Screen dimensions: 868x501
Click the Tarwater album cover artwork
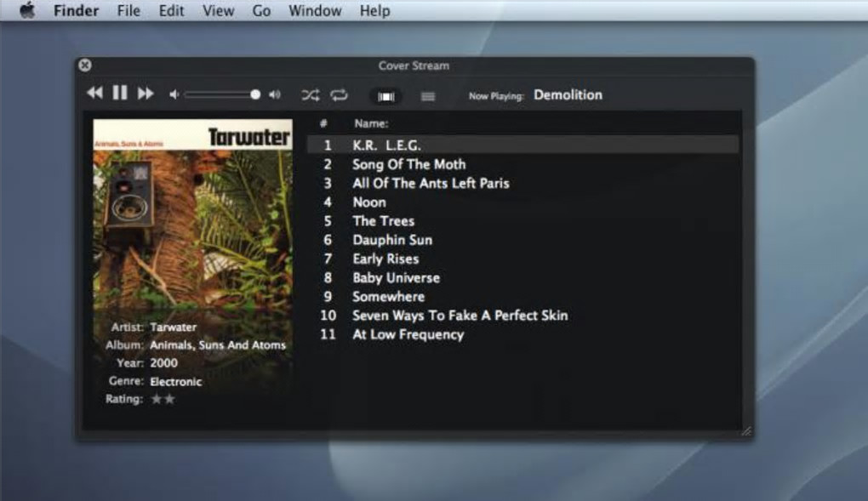(192, 213)
